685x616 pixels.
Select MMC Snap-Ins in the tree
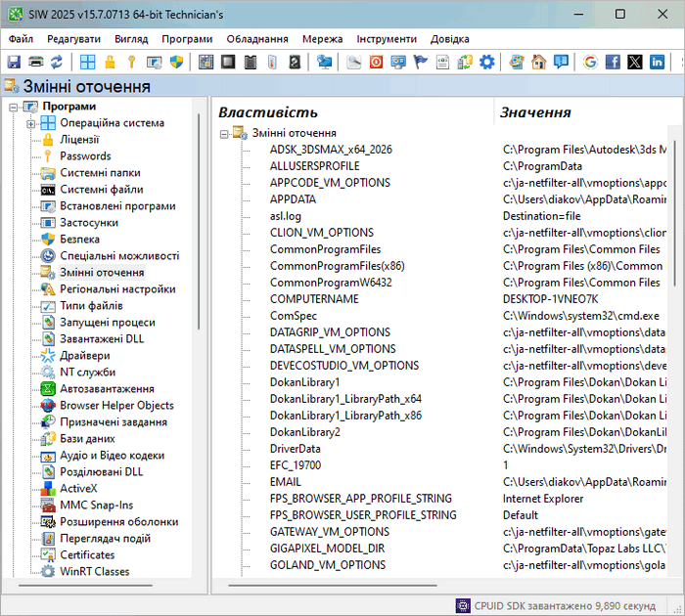pos(97,506)
